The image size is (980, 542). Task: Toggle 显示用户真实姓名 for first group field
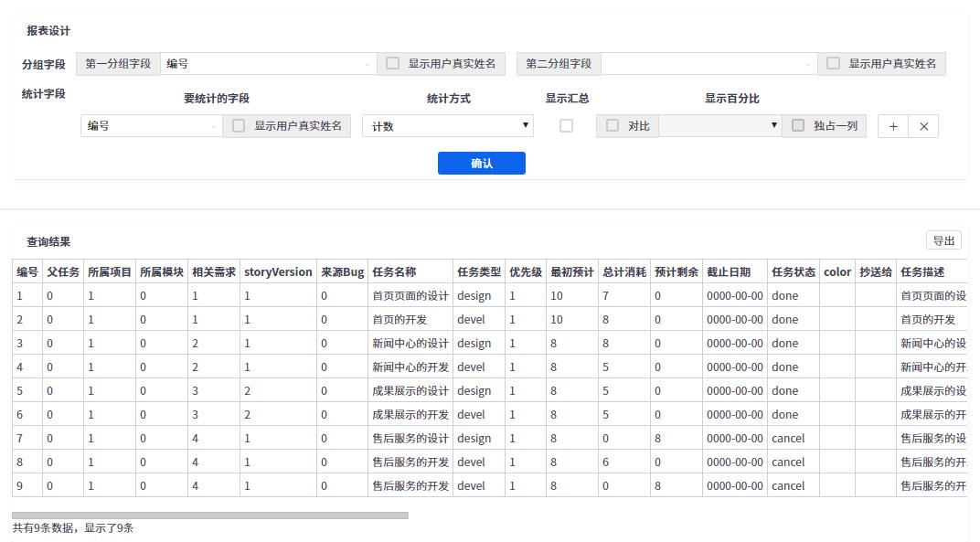click(392, 64)
